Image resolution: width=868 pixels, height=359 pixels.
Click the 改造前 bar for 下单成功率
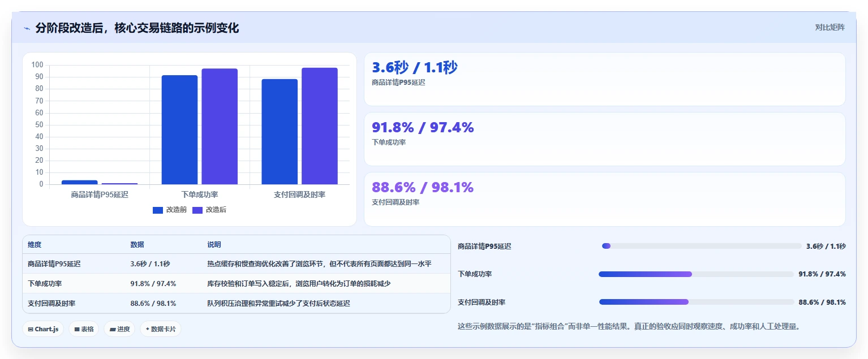179,129
